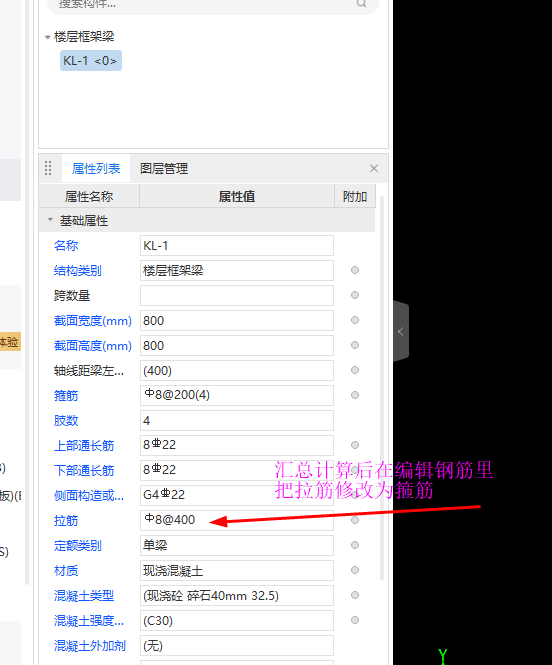Image resolution: width=552 pixels, height=665 pixels.
Task: Click the 截面宽度(mm) property label
Action: [92, 321]
